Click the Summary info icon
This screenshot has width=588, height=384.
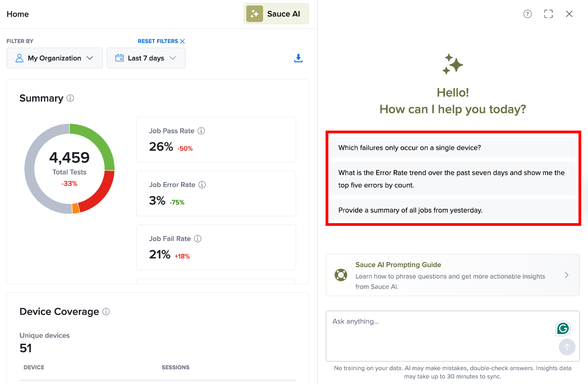point(70,98)
